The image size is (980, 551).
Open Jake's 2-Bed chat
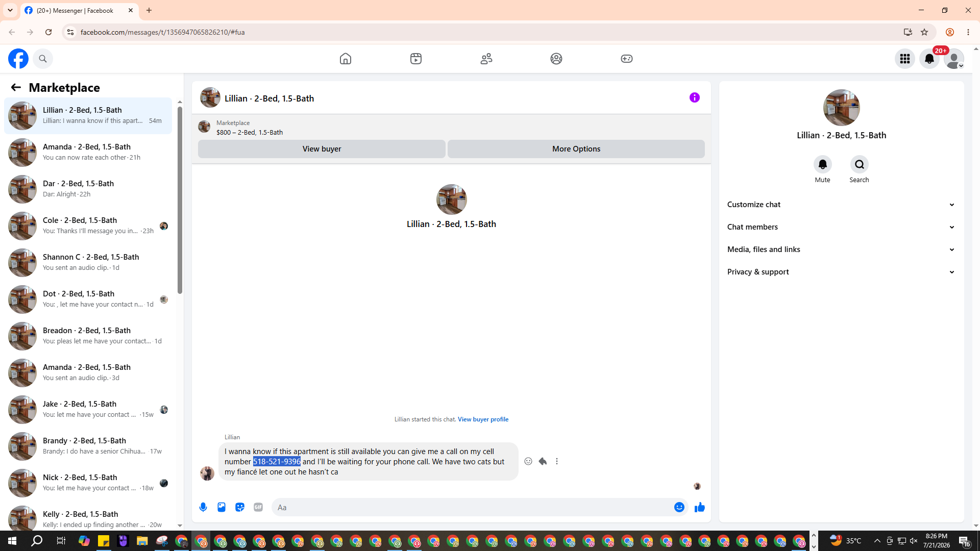tap(88, 410)
